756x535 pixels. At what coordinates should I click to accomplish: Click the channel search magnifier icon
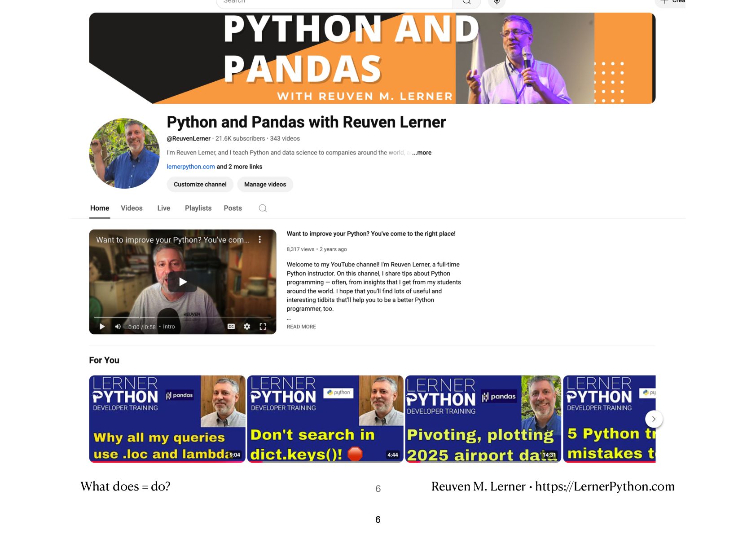click(263, 208)
